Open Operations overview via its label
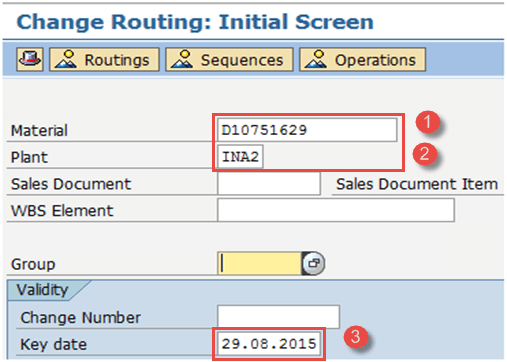 [x=375, y=60]
